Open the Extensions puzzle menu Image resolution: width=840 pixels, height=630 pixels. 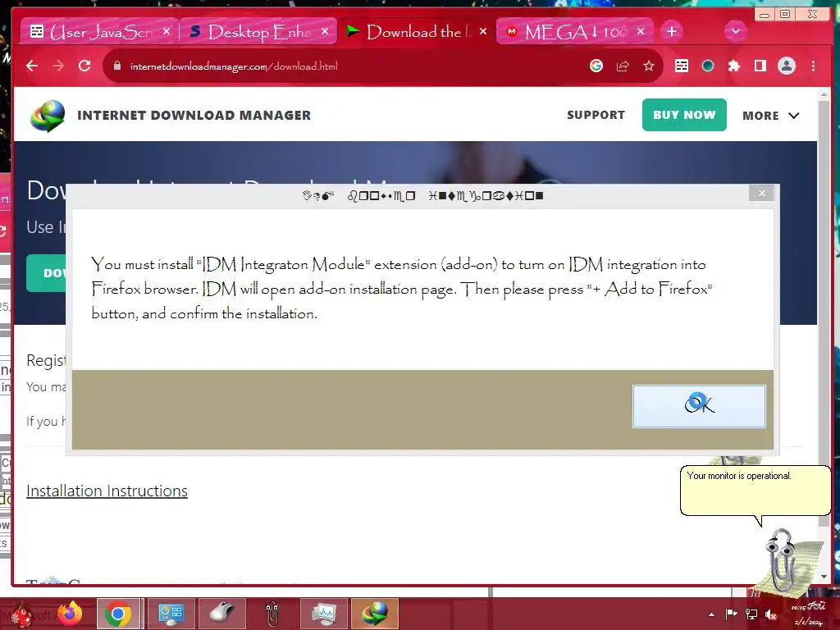coord(734,66)
